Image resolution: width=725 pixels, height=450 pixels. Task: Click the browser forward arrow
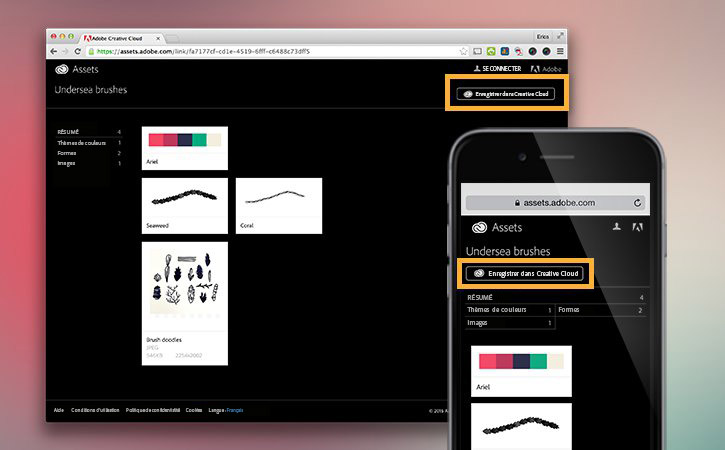point(65,51)
